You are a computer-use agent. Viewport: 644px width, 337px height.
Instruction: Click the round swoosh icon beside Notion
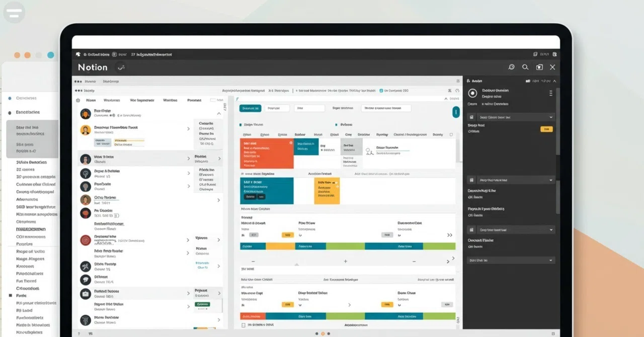click(121, 67)
